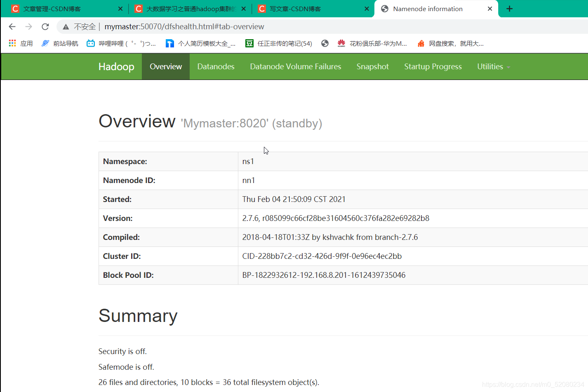Select the Namespace value ns1
This screenshot has width=588, height=392.
[248, 161]
